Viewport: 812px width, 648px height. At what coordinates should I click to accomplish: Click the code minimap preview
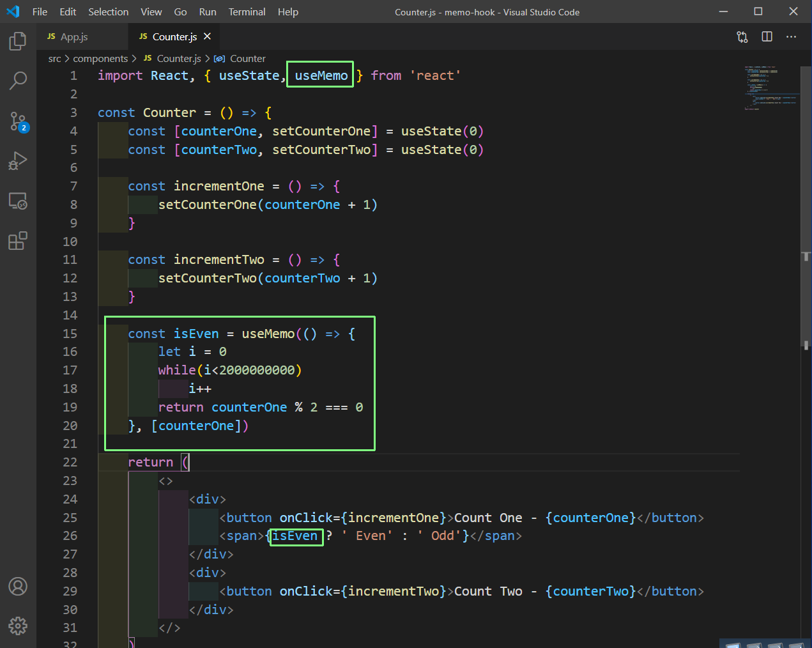coord(771,88)
